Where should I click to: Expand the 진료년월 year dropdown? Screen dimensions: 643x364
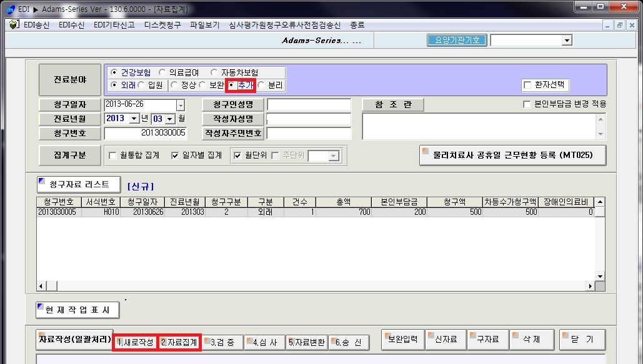click(134, 119)
